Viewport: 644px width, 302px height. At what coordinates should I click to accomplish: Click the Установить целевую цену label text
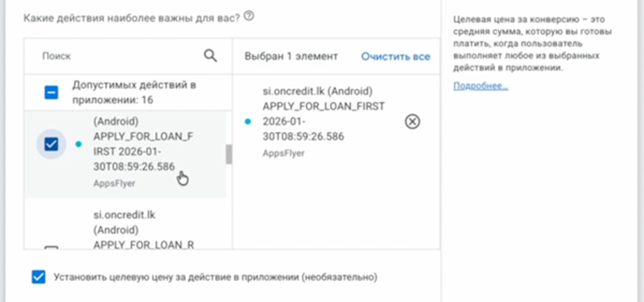coord(216,278)
